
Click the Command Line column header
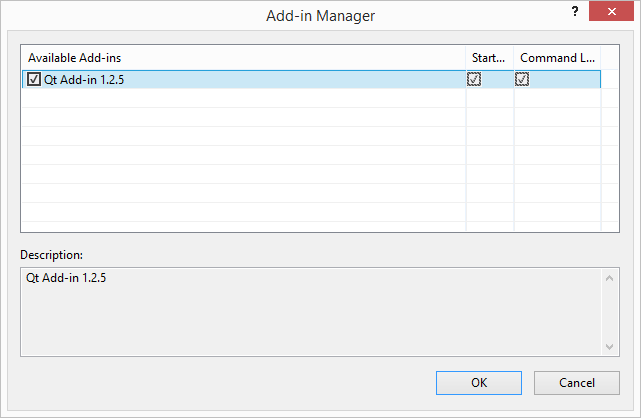[x=557, y=58]
